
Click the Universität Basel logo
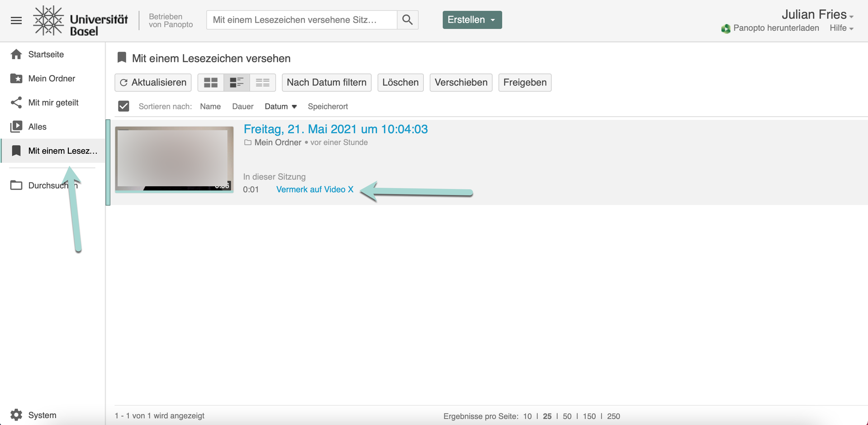click(x=81, y=21)
